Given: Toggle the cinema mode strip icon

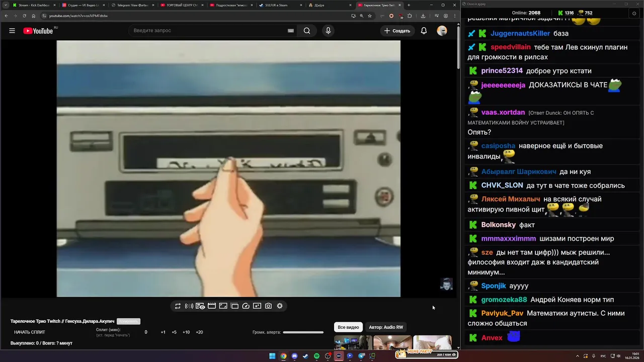Looking at the screenshot, I should (x=234, y=306).
